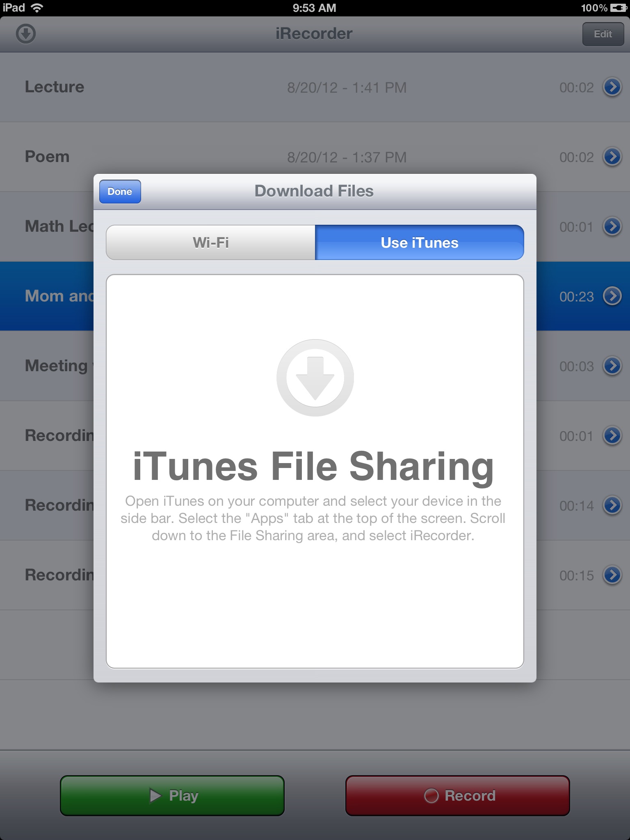Show details arrow on the 00:01 Math row
630x840 pixels.
pos(612,226)
